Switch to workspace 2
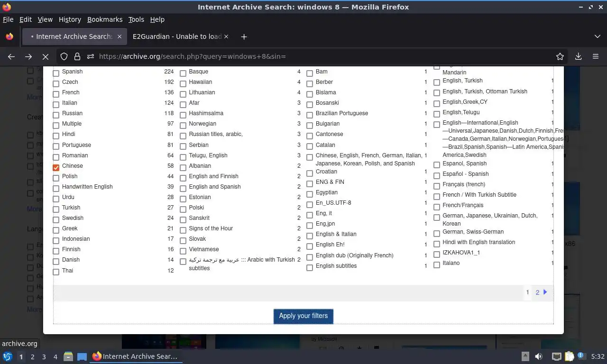The image size is (607, 364). pyautogui.click(x=32, y=357)
